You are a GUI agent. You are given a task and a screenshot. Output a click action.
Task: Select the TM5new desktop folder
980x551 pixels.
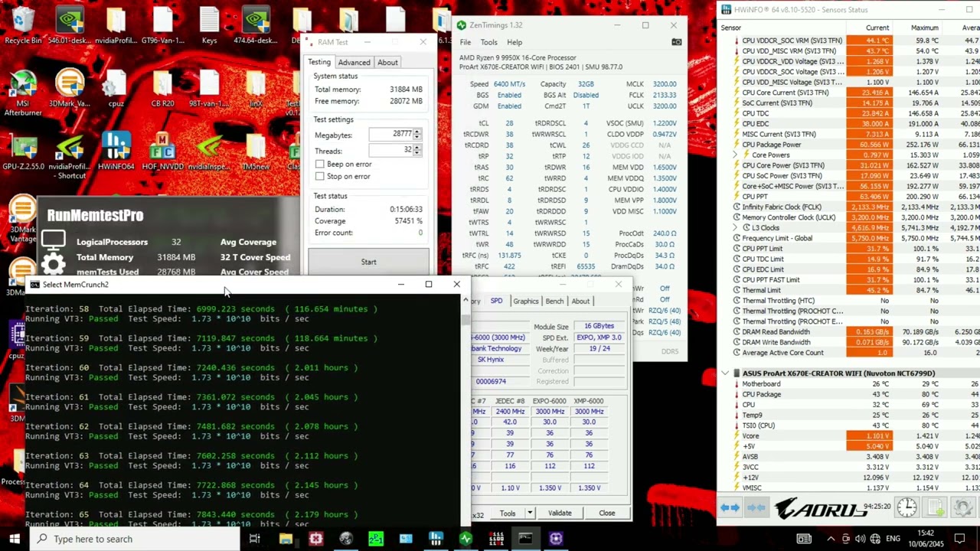point(256,152)
